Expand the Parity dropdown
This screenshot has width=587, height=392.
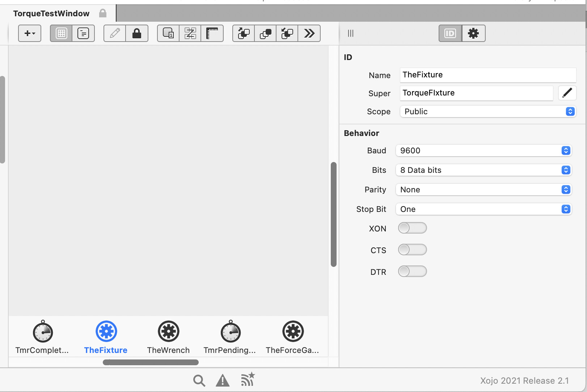483,190
